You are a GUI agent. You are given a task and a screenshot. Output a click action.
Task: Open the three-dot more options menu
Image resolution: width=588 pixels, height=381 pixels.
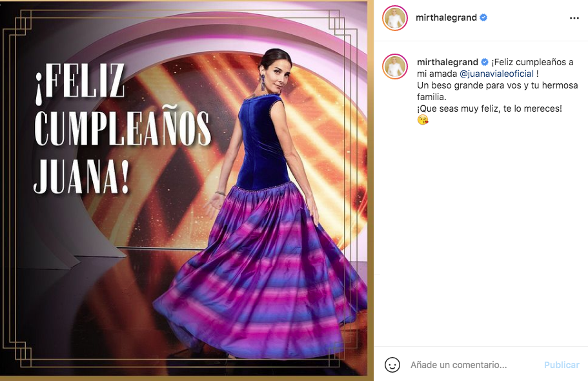point(574,18)
